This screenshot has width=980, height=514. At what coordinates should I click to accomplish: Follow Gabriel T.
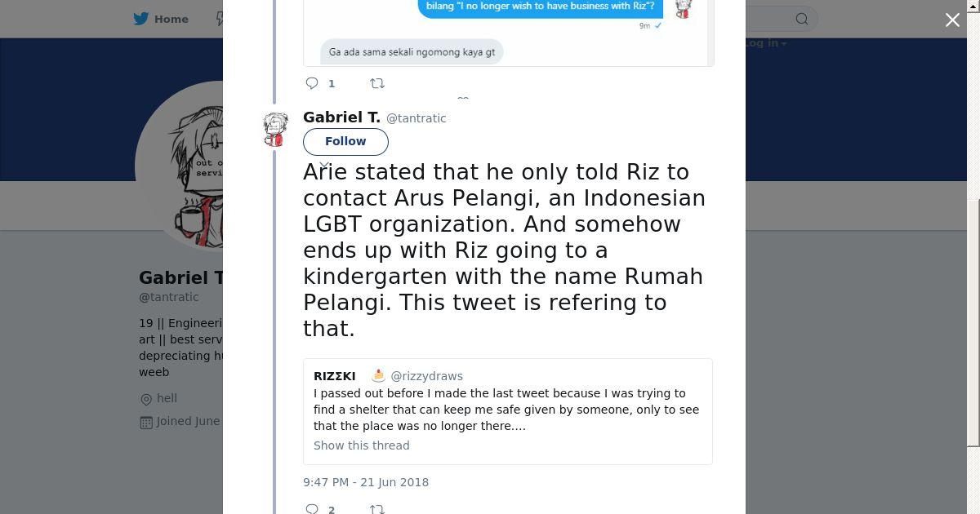coord(345,141)
